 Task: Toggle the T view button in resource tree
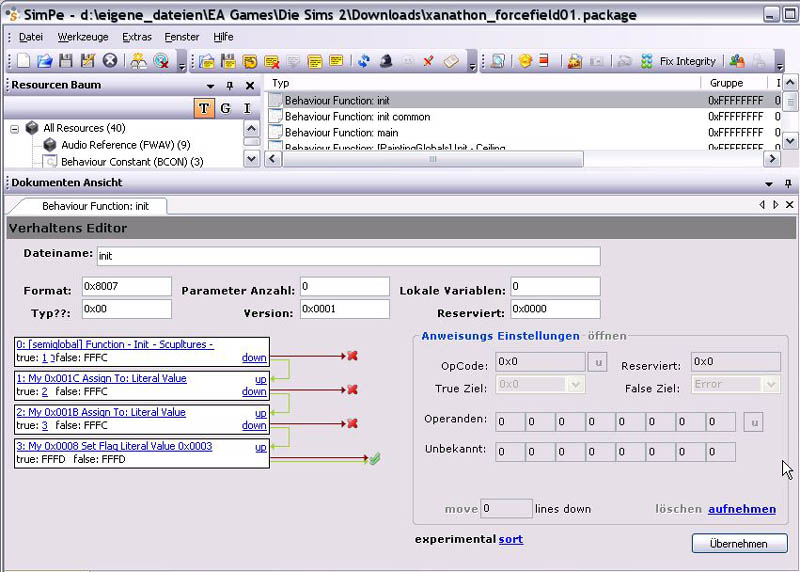tap(203, 108)
